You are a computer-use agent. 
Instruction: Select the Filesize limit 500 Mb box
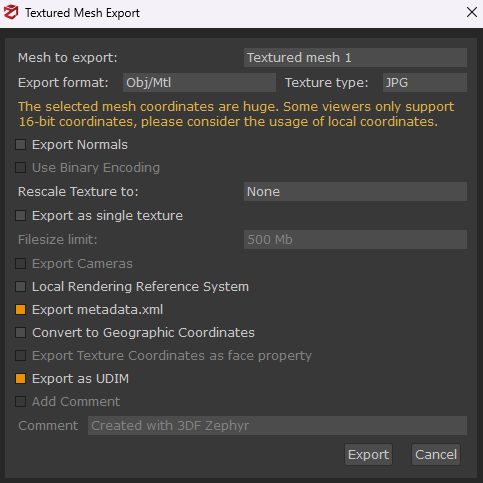pos(355,240)
